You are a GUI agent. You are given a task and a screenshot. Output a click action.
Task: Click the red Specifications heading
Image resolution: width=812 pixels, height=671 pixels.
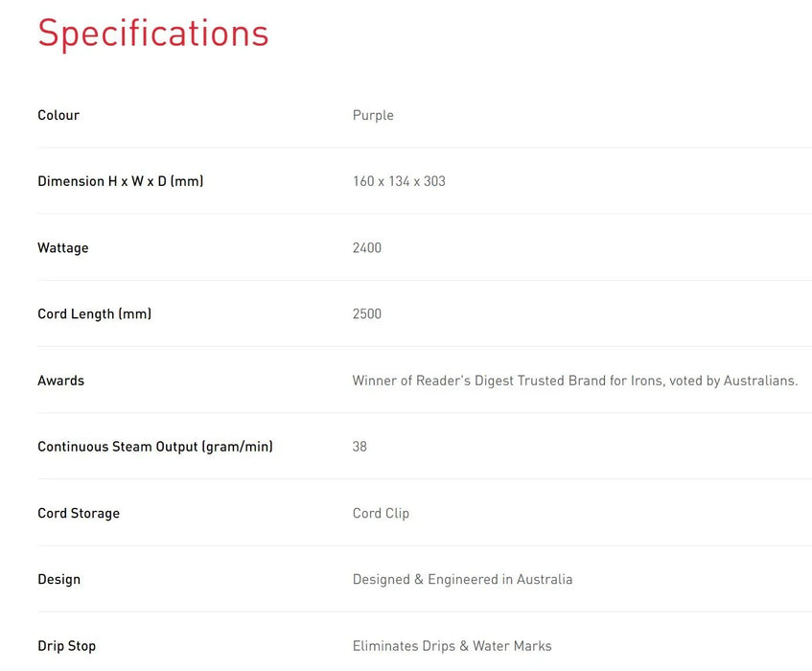tap(153, 34)
